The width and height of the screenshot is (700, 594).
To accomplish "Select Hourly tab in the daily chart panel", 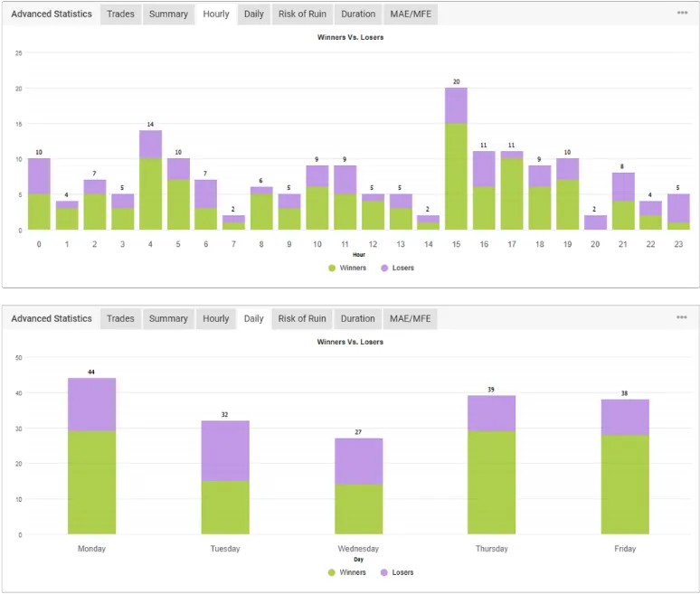I will point(216,318).
